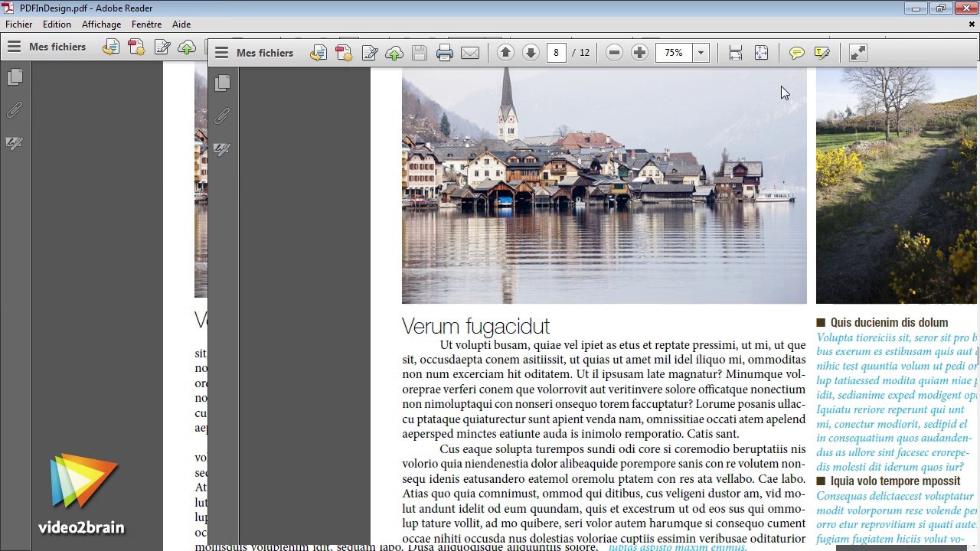Image resolution: width=980 pixels, height=551 pixels.
Task: Click the Iquia volo tempore mpossit subheading
Action: click(x=895, y=481)
